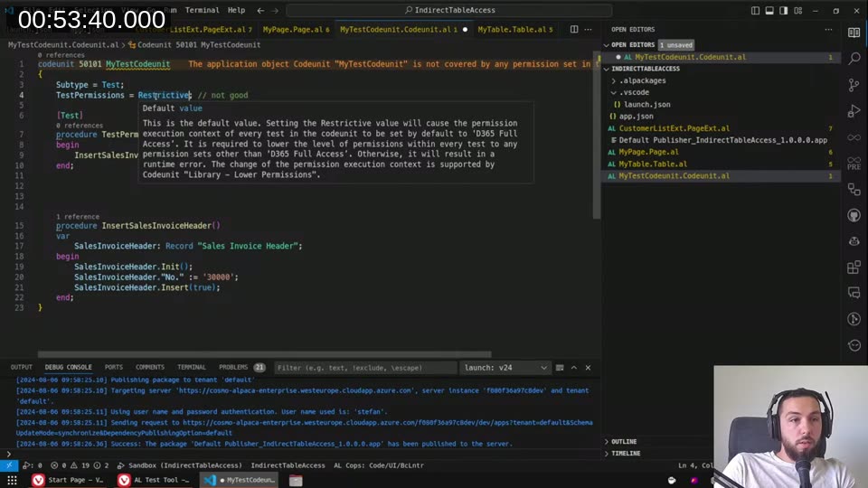Click Sandbox (IndirectTableAccess) status item
This screenshot has height=488, width=868.
(x=180, y=465)
